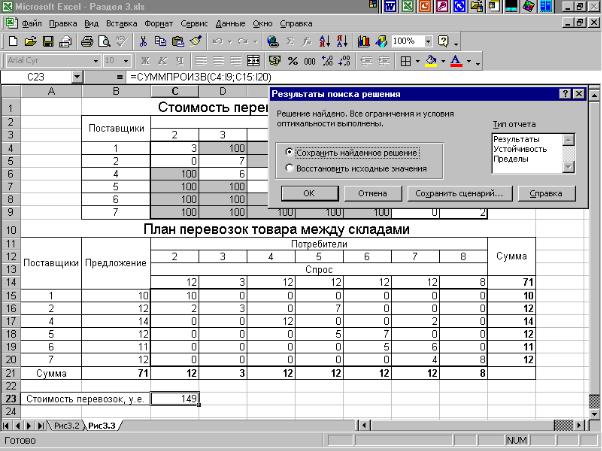Select Результаты report type
Screen dimensions: 602x451
(516, 139)
